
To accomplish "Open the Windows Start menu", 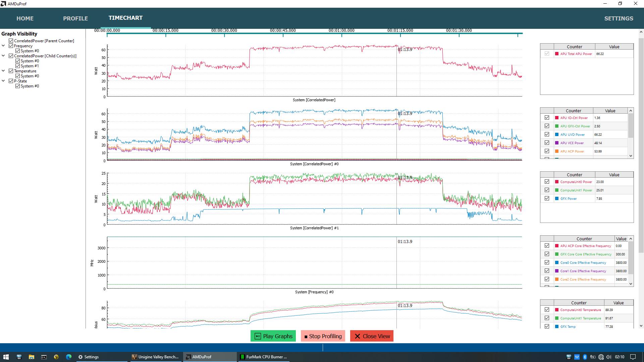I will pos(6,357).
